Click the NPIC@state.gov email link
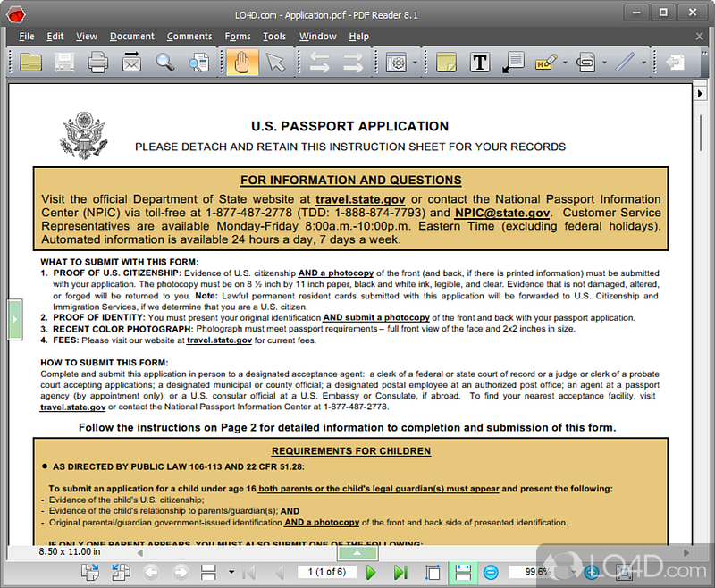The width and height of the screenshot is (715, 588). [x=502, y=213]
